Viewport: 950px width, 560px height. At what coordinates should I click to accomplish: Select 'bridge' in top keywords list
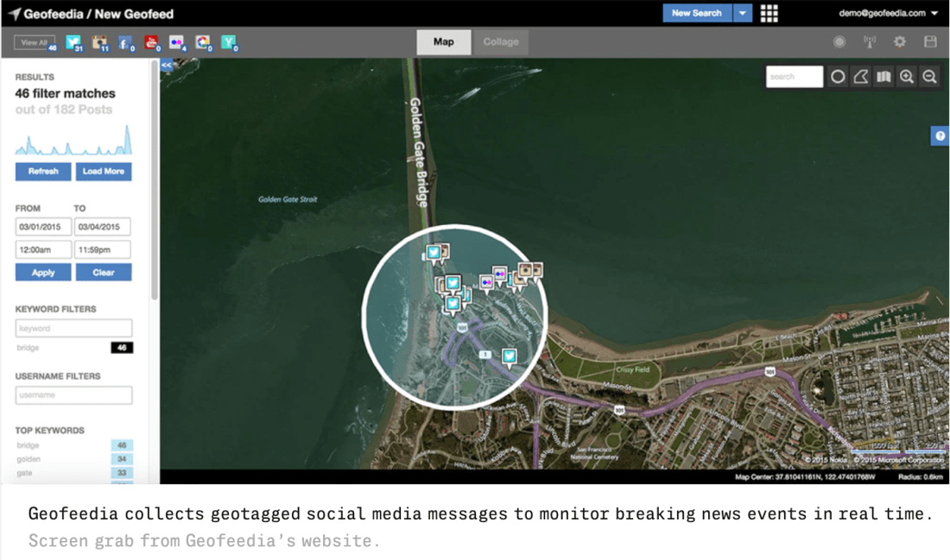click(x=74, y=445)
